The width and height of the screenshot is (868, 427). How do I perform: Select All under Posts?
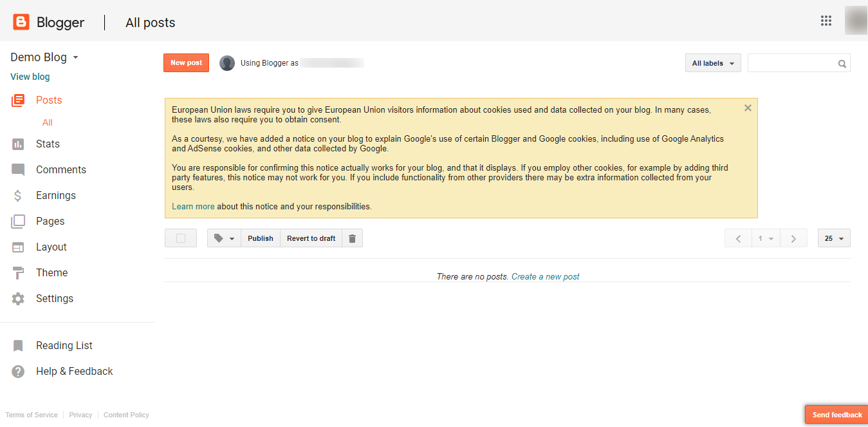[48, 122]
